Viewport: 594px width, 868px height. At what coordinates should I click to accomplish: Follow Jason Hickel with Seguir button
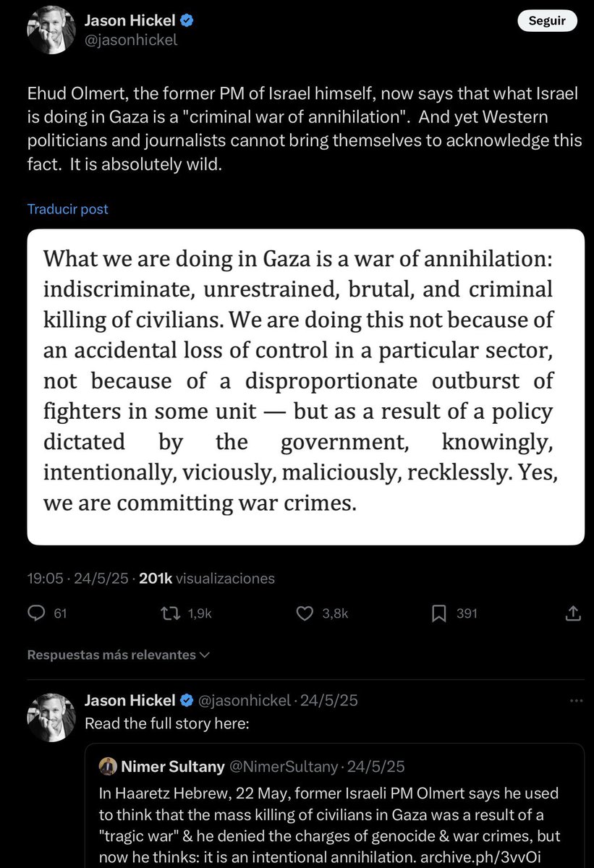[548, 21]
